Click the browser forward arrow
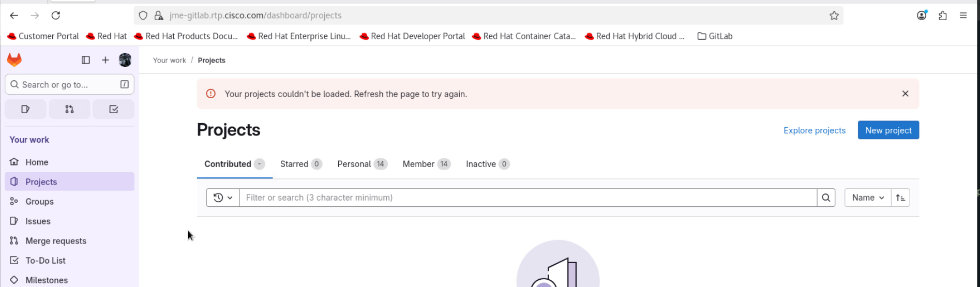The height and width of the screenshot is (287, 980). click(35, 16)
